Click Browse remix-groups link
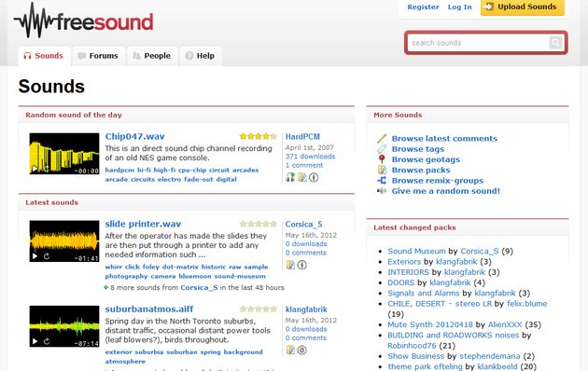 click(x=437, y=181)
